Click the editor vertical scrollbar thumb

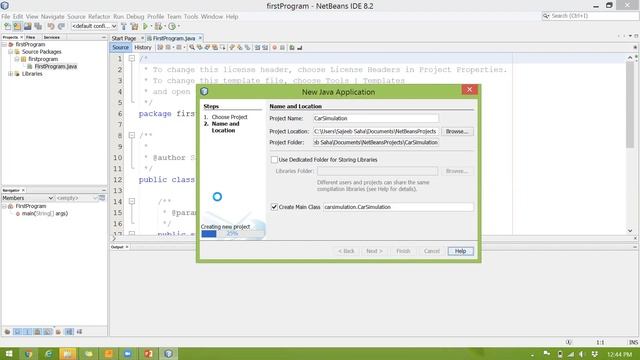coord(630,104)
